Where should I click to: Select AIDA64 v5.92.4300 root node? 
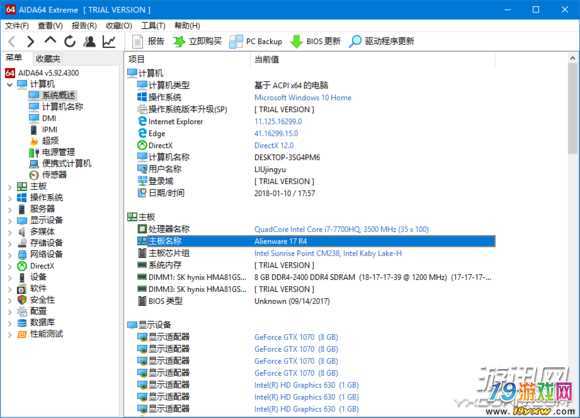tap(48, 73)
